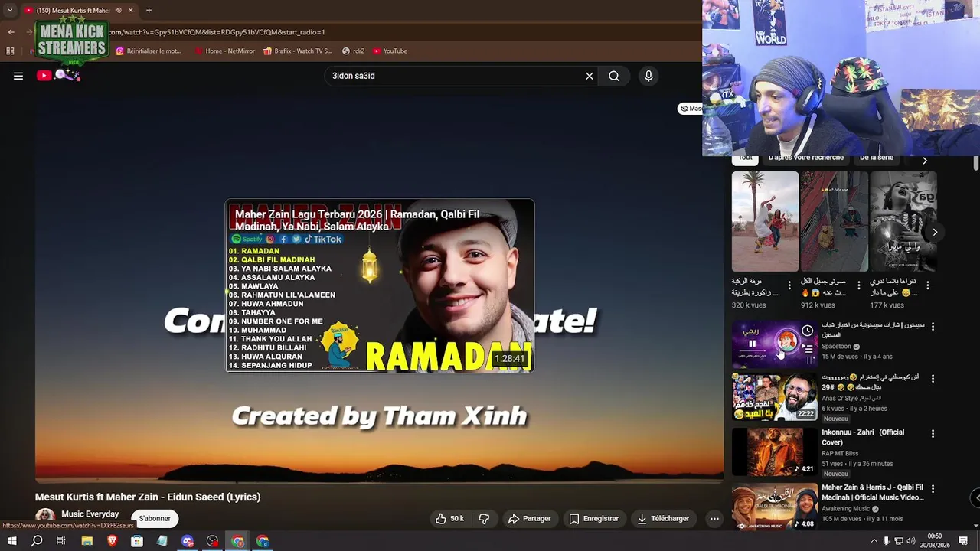The image size is (980, 551).
Task: Open "Inkonnuu - Zahri (Official Cover)" video title
Action: pos(863,437)
